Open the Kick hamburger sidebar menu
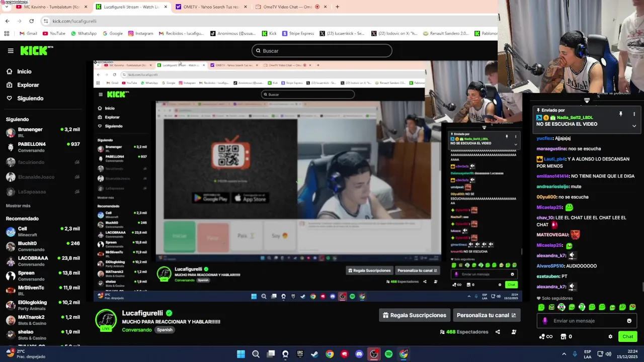Screen dimensions: 644x362 pos(11,50)
